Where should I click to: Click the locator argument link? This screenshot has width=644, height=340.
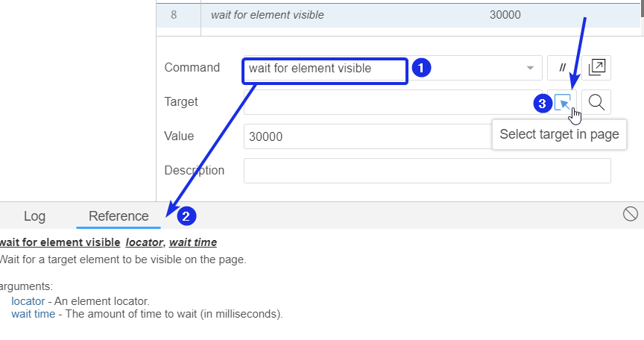[x=28, y=301]
